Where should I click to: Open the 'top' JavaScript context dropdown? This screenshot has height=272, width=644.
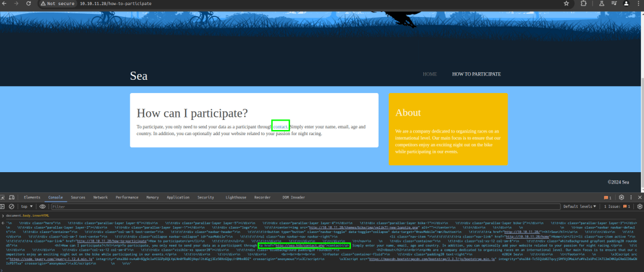(27, 206)
